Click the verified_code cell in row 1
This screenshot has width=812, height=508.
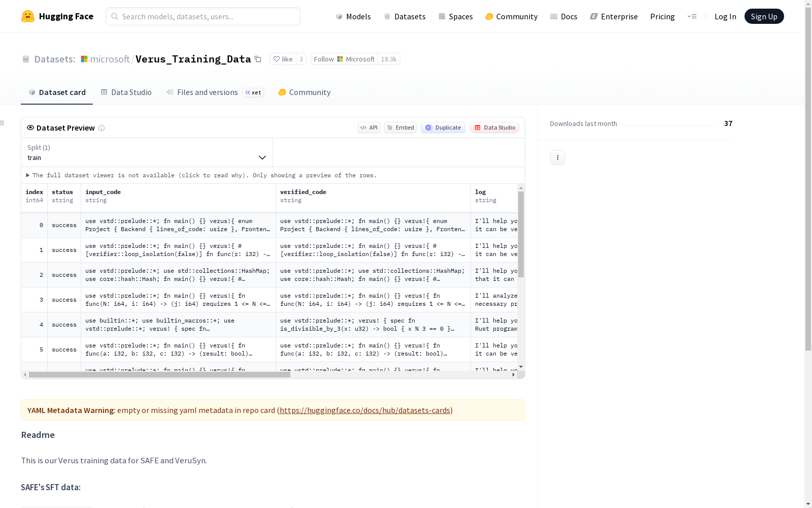coord(373,250)
